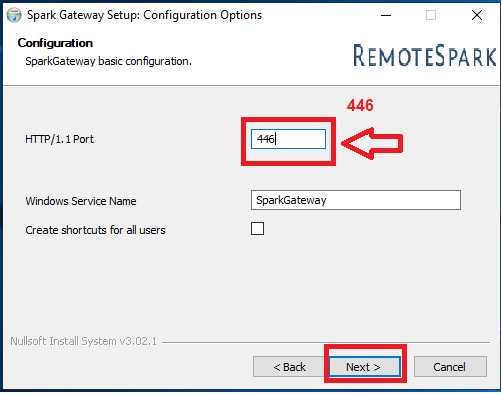Click the bold Configuration heading
This screenshot has height=394, width=502.
tap(55, 43)
